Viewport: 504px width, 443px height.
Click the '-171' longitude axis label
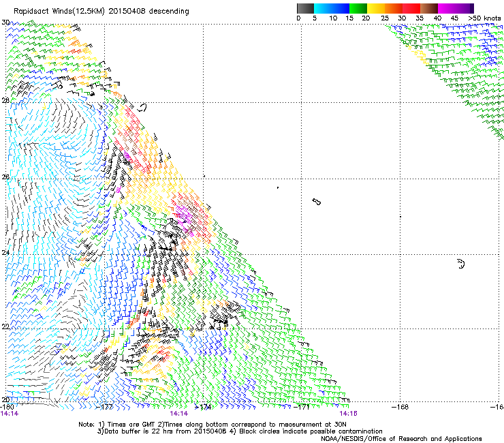pos(302,407)
